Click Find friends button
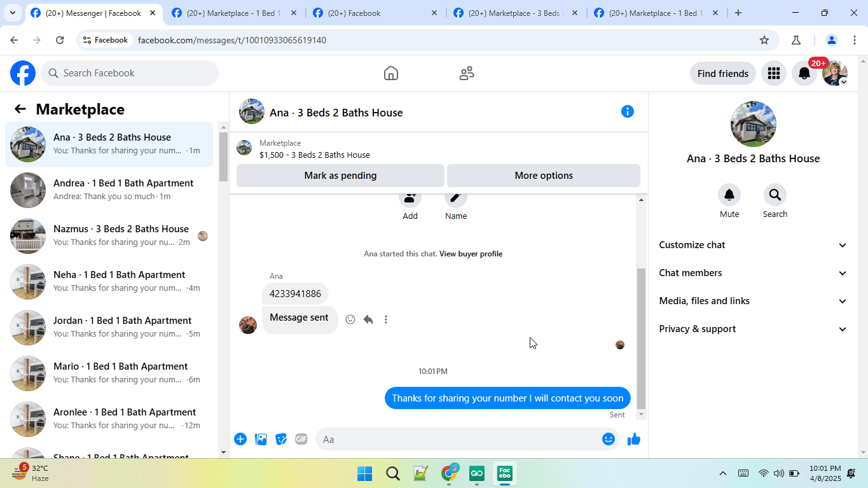 tap(723, 74)
